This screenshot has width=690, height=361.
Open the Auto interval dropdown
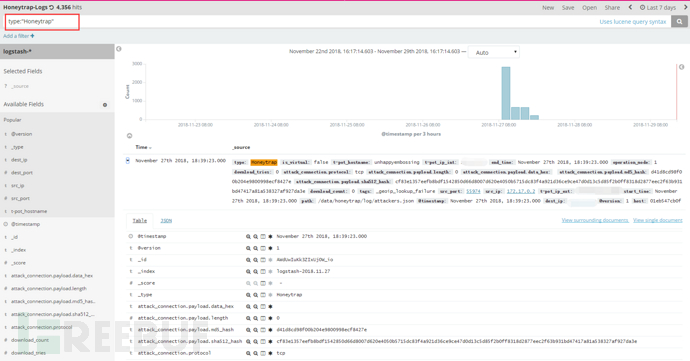click(x=494, y=52)
